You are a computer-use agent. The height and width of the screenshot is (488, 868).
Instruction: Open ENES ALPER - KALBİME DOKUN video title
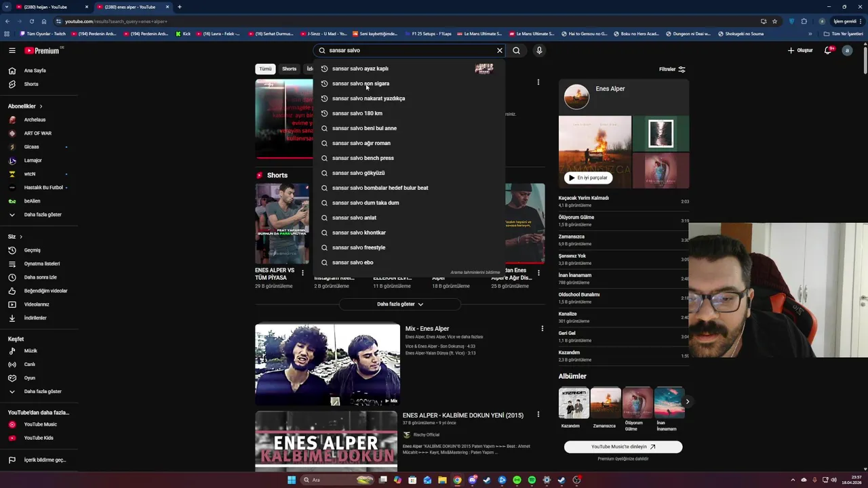point(463,415)
